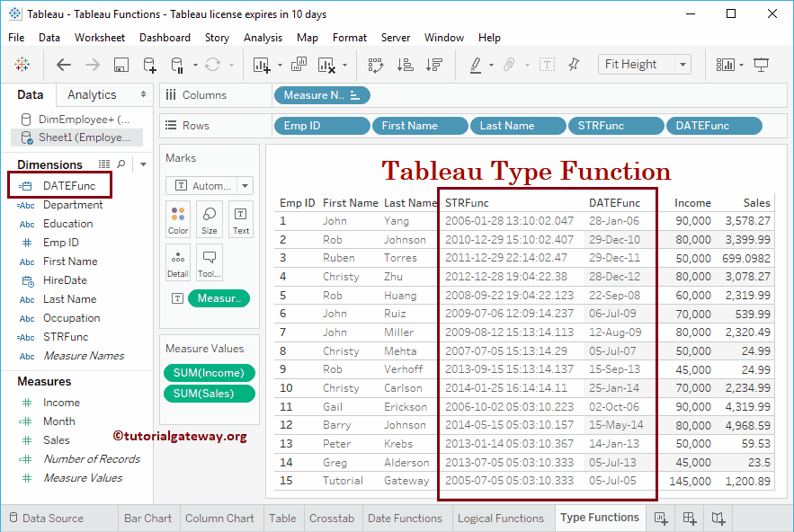This screenshot has height=532, width=794.
Task: Click the Sort Ascending toolbar icon
Action: [405, 64]
